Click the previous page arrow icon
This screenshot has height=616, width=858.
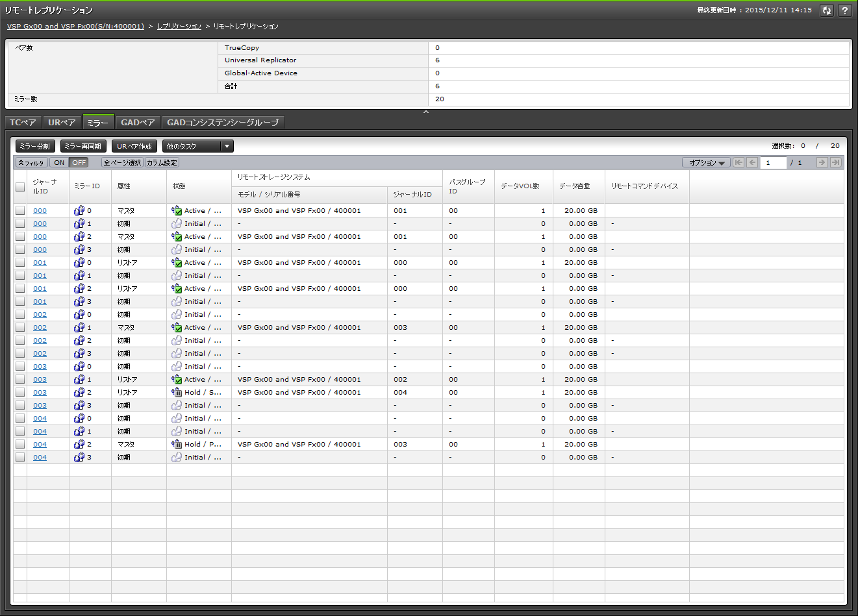coord(752,162)
